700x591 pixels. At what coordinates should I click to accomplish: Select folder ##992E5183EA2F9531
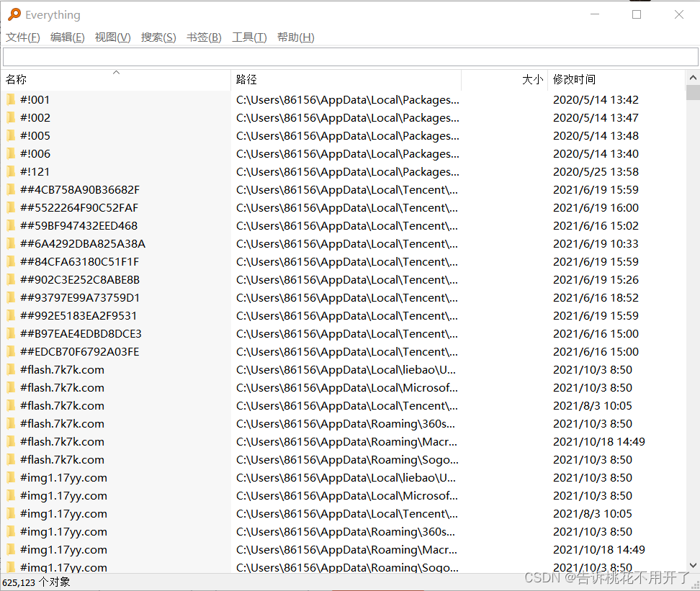coord(78,315)
